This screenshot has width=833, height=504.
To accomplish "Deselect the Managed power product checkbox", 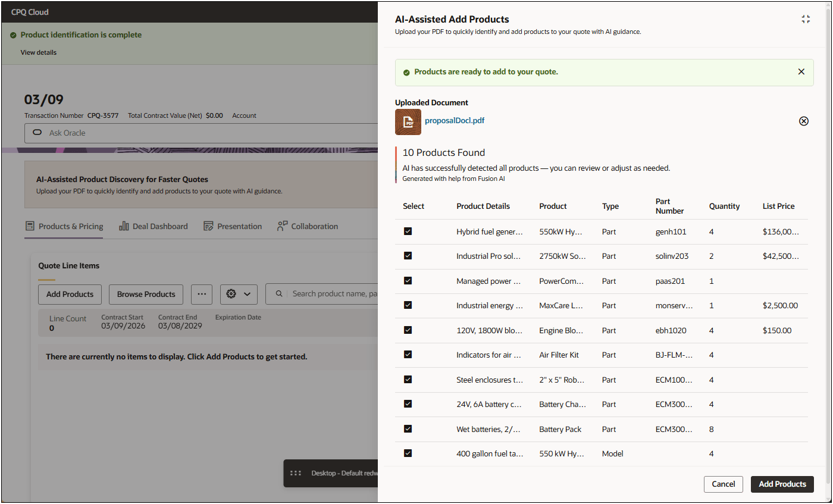I will (408, 281).
